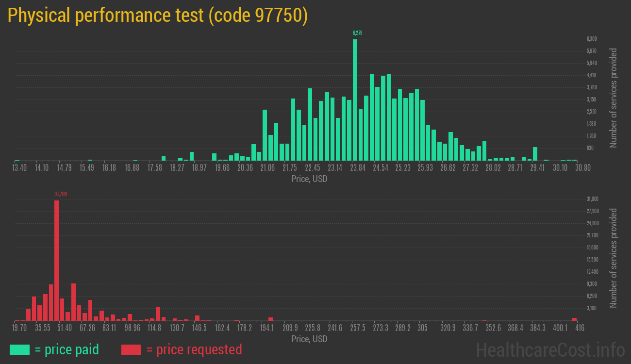
Task: Click the small red bar near 416
Action: pos(574,319)
